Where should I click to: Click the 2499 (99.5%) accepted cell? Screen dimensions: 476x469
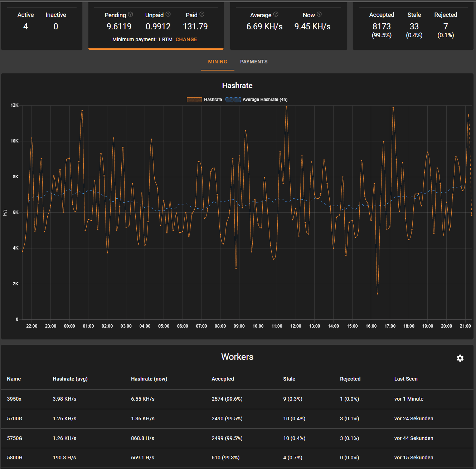[x=227, y=438]
